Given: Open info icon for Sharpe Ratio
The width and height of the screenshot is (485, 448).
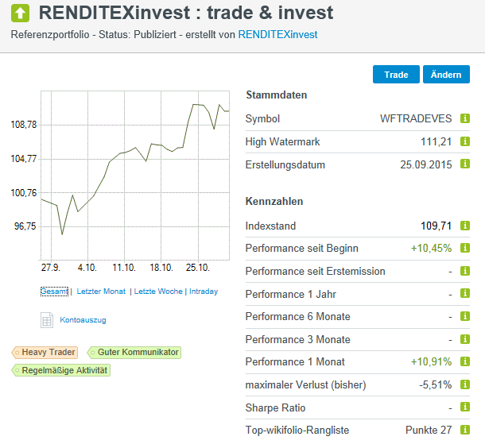Looking at the screenshot, I should coord(466,408).
